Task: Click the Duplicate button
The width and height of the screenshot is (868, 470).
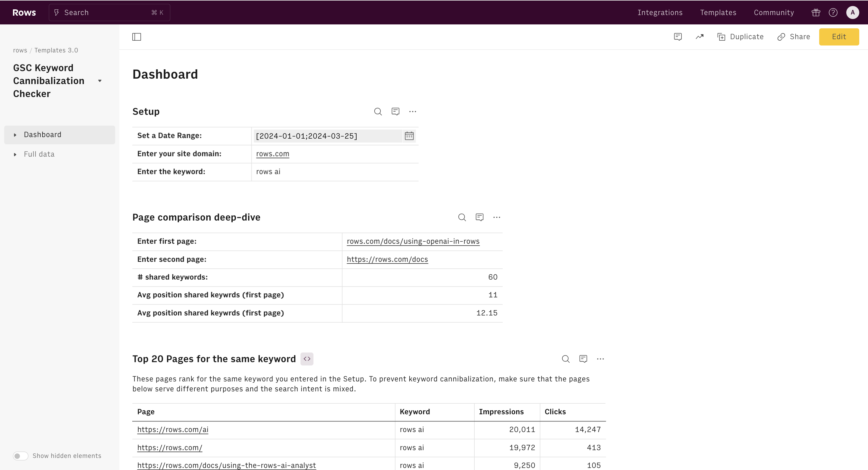Action: click(740, 37)
